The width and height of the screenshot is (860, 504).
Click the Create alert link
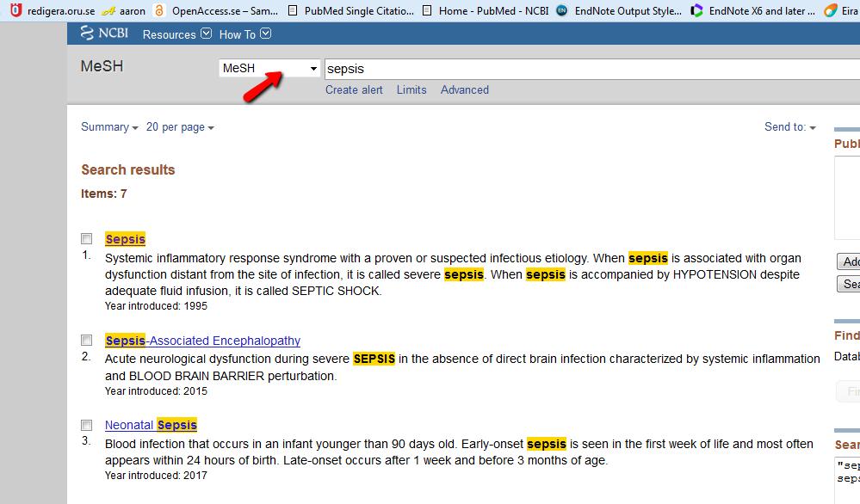(354, 89)
